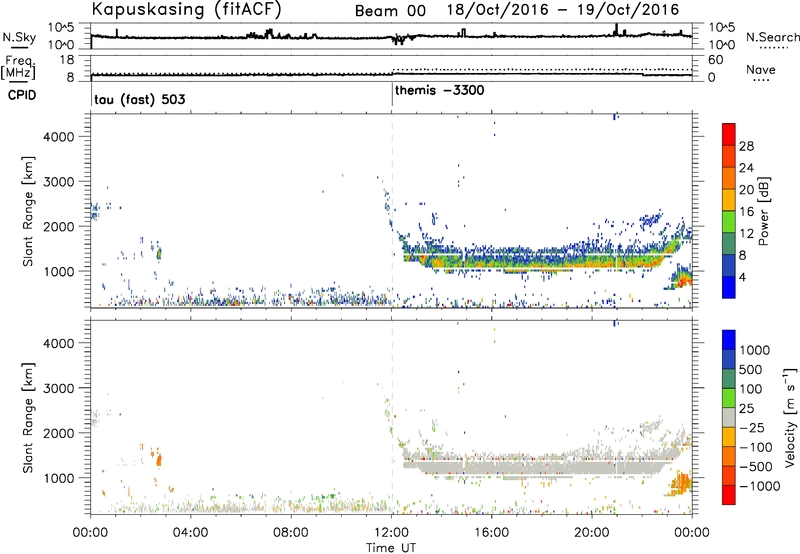Click the velocity panel 'Slant Range [km]' label

point(28,418)
